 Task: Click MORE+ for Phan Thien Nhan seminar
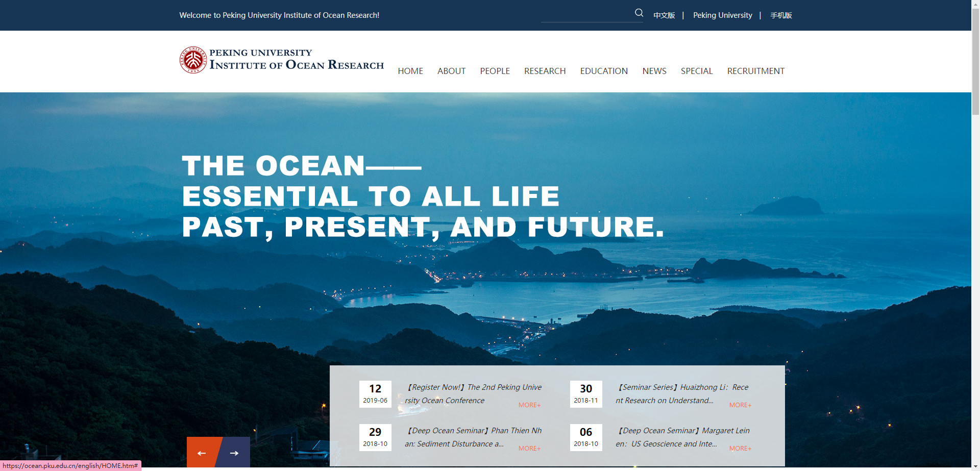pos(529,449)
